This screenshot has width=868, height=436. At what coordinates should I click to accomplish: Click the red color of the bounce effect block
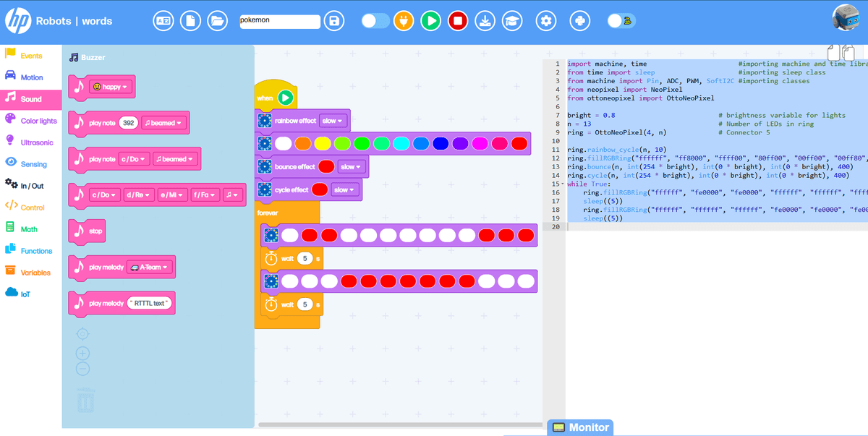[x=326, y=167]
